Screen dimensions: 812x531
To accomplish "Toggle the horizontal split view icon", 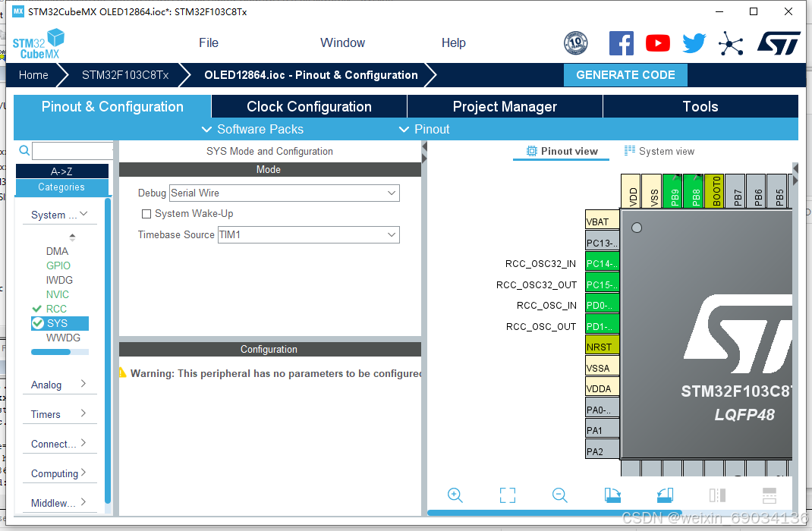I will click(770, 495).
